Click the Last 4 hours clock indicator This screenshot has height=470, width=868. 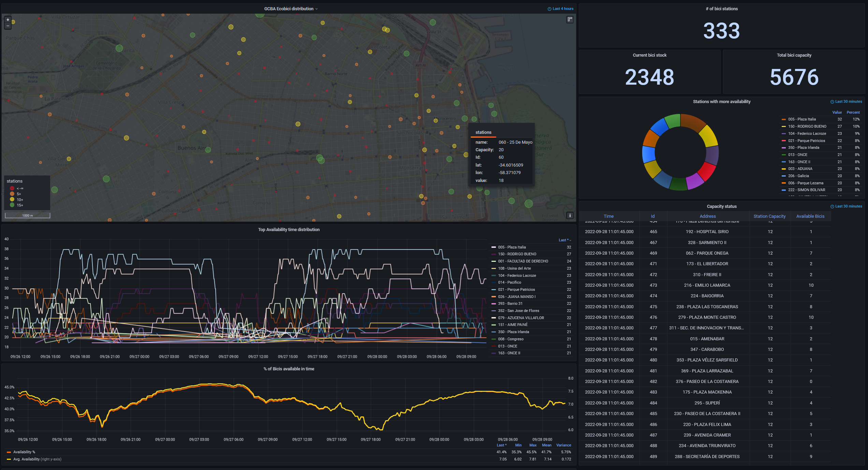(x=560, y=9)
